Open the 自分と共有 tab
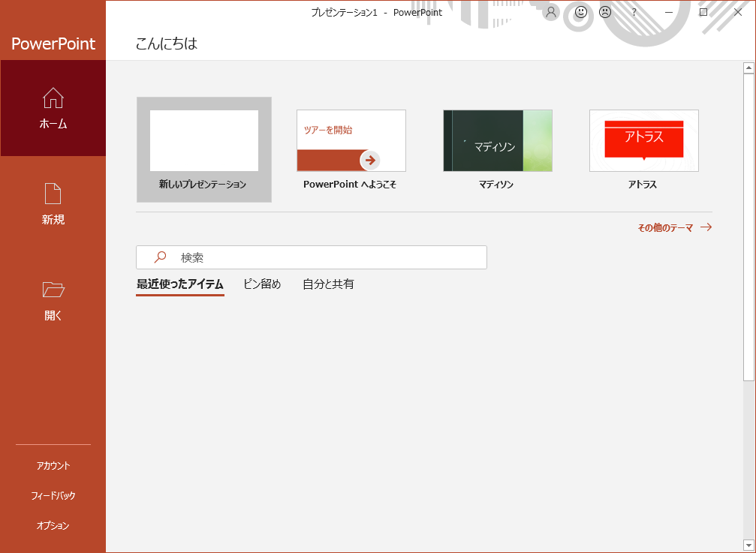This screenshot has width=756, height=553. [x=327, y=284]
